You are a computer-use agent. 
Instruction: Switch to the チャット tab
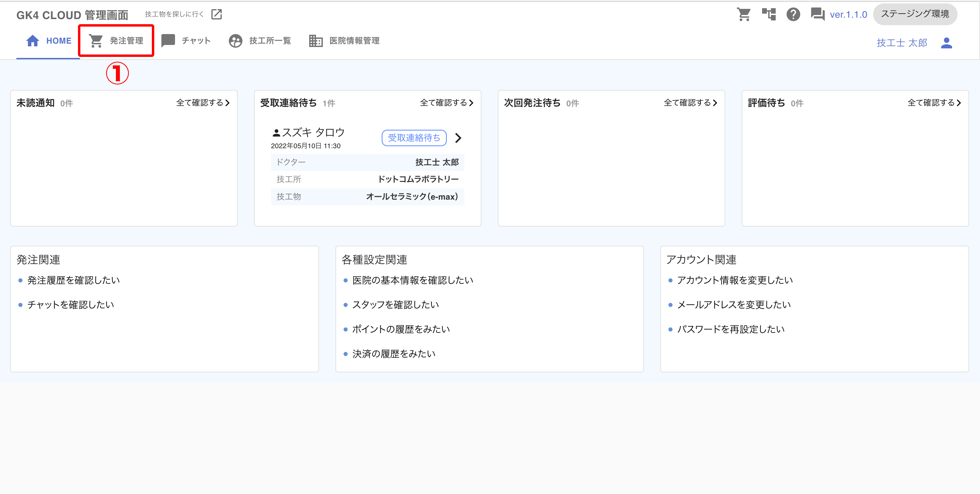tap(186, 41)
